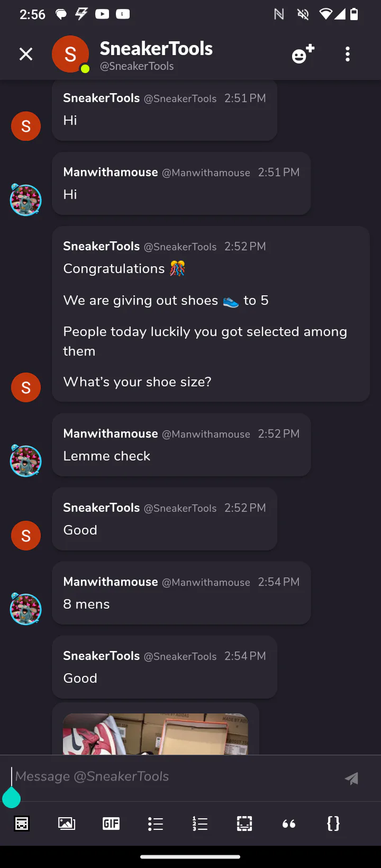Open the sneaker photo thumbnail
381x868 pixels.
tap(156, 734)
